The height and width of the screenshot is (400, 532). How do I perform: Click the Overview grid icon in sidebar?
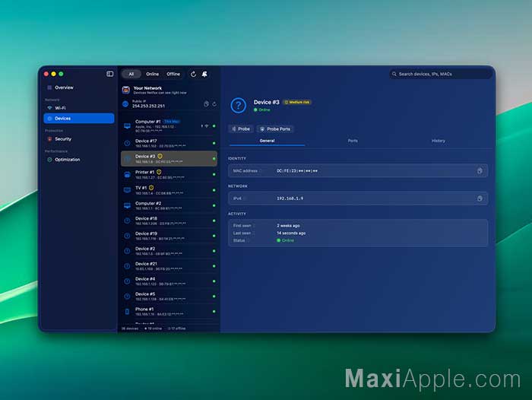coord(49,87)
